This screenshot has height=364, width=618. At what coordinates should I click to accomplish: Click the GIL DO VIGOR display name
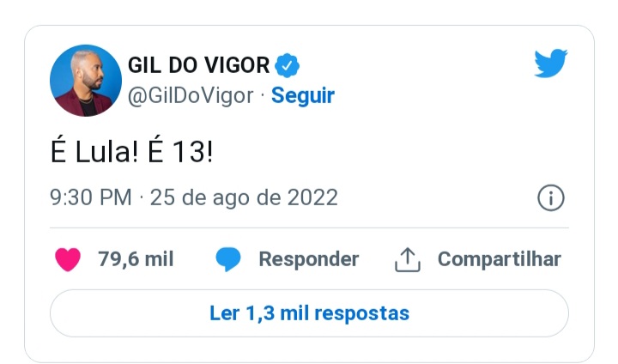(198, 65)
